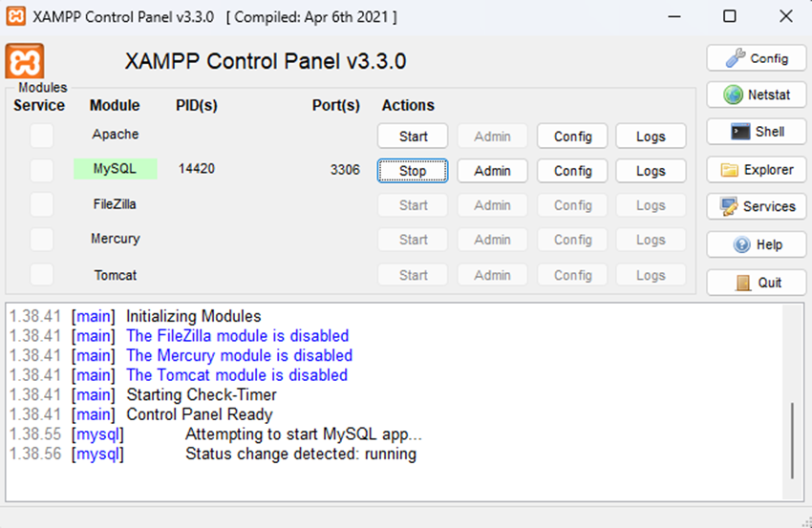This screenshot has height=528, width=812.
Task: Click the 'Initializing Modules' log line
Action: (x=193, y=316)
